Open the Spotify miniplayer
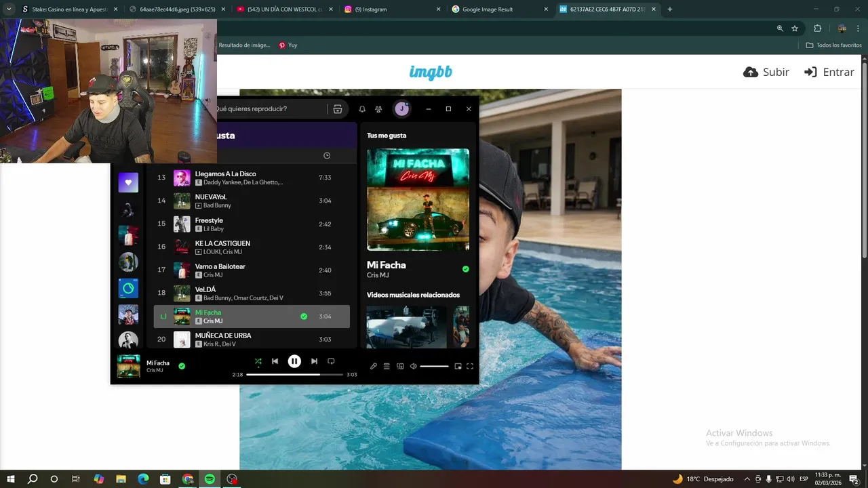The image size is (868, 488). coord(458,366)
